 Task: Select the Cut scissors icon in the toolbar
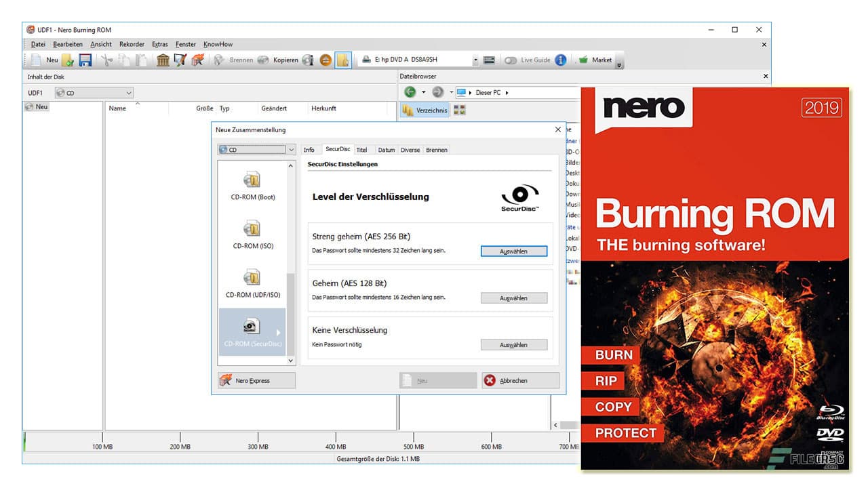[x=106, y=60]
